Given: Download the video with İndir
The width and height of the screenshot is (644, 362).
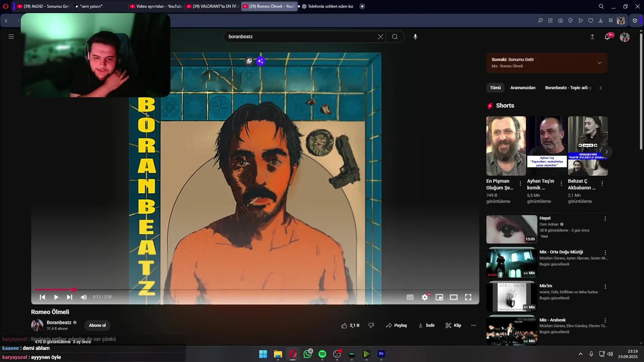Looking at the screenshot, I should 426,325.
